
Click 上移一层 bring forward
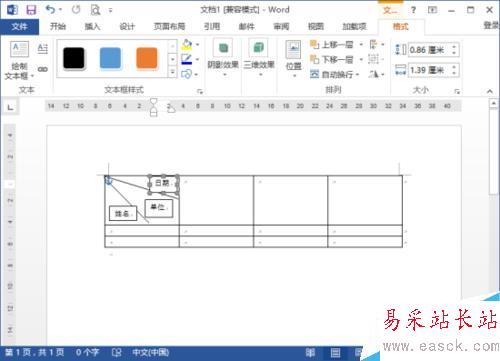332,45
